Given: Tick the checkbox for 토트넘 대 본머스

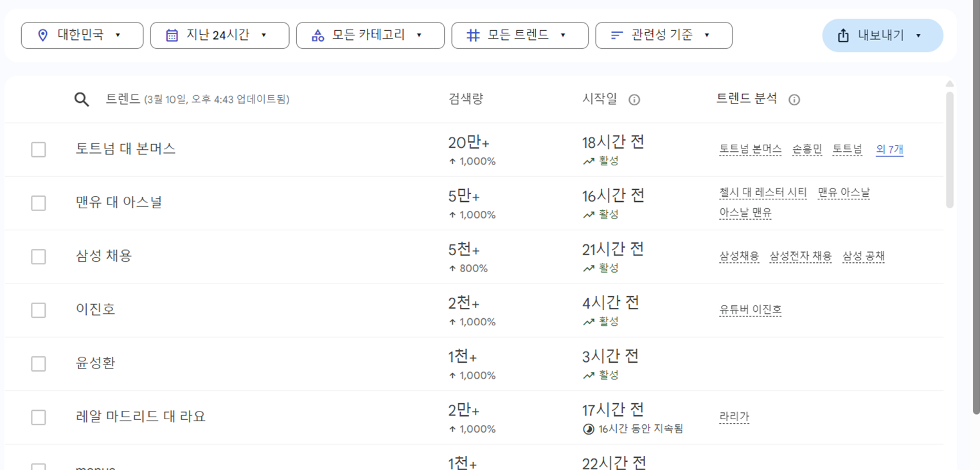Looking at the screenshot, I should click(x=39, y=149).
